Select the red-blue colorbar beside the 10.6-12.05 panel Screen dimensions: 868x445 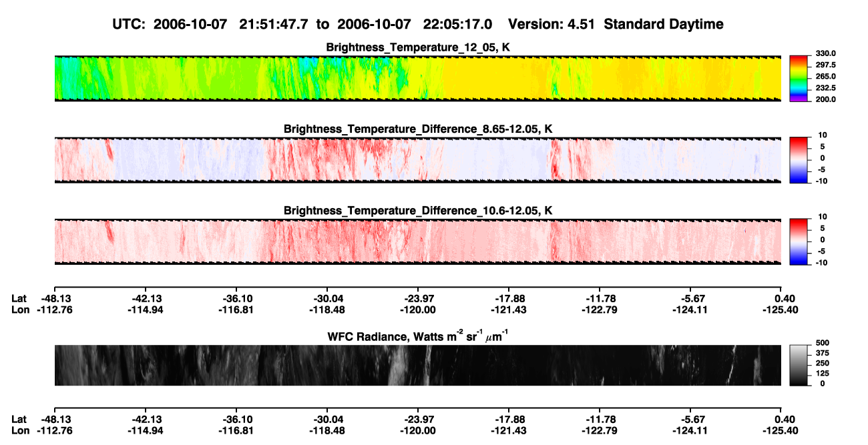pyautogui.click(x=801, y=240)
